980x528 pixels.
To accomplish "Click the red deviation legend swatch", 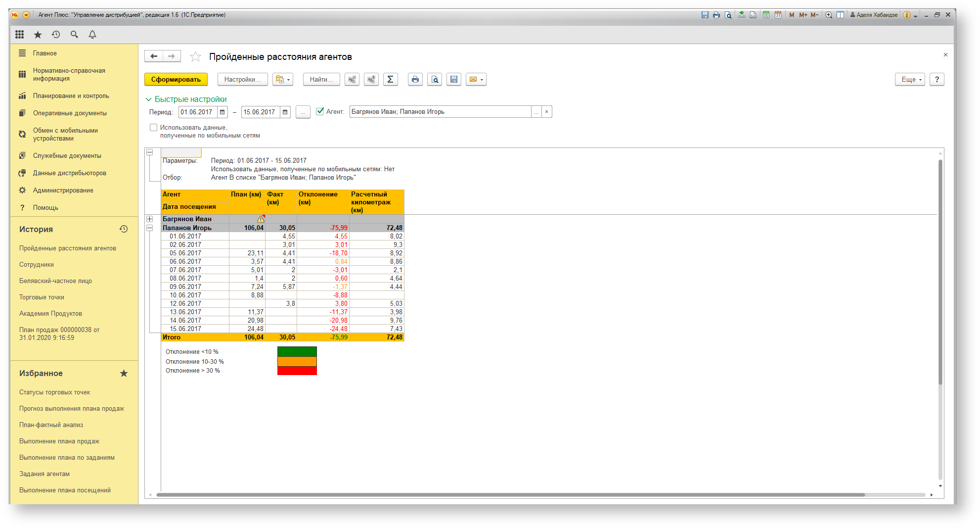I will click(297, 371).
